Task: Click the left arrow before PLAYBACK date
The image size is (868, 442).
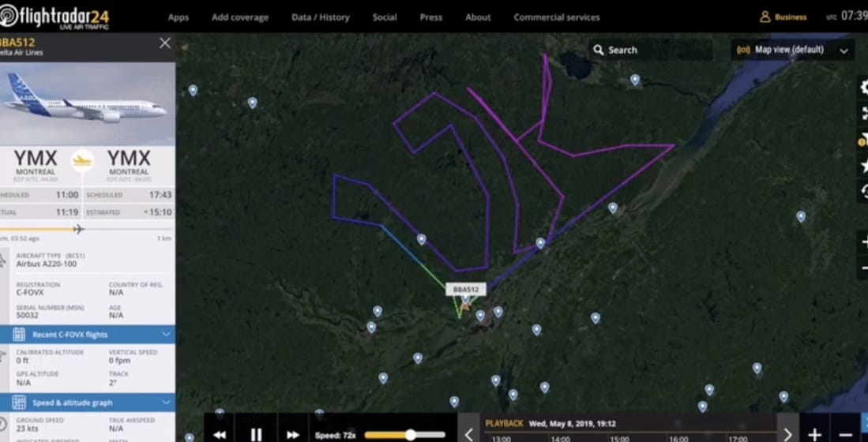Action: tap(469, 434)
